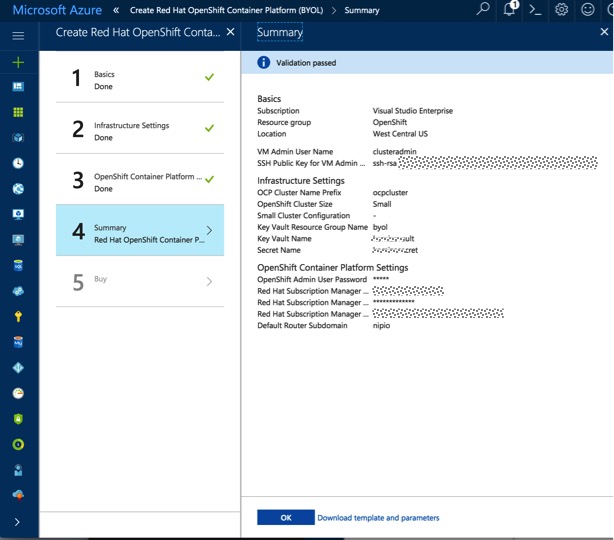Select step 2 Infrastructure Settings
Image resolution: width=614 pixels, height=540 pixels.
pyautogui.click(x=140, y=128)
